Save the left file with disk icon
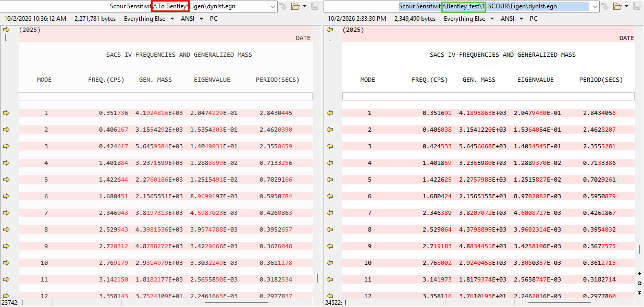This screenshot has width=644, height=307. tap(315, 6)
